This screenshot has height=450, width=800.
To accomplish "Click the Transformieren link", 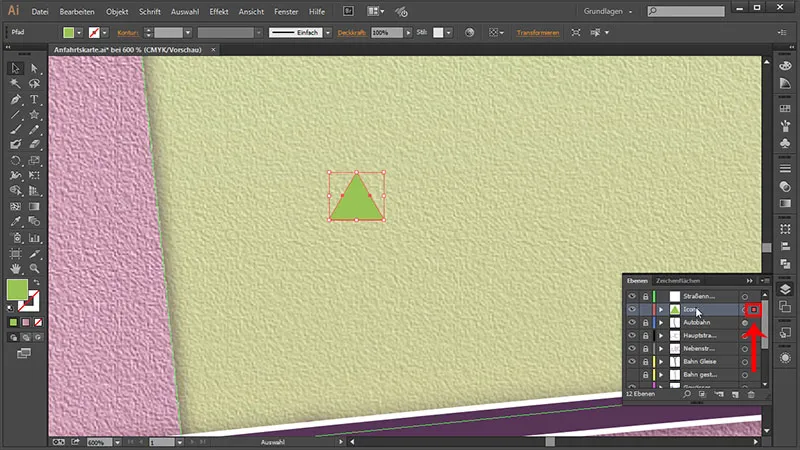I will tap(538, 33).
